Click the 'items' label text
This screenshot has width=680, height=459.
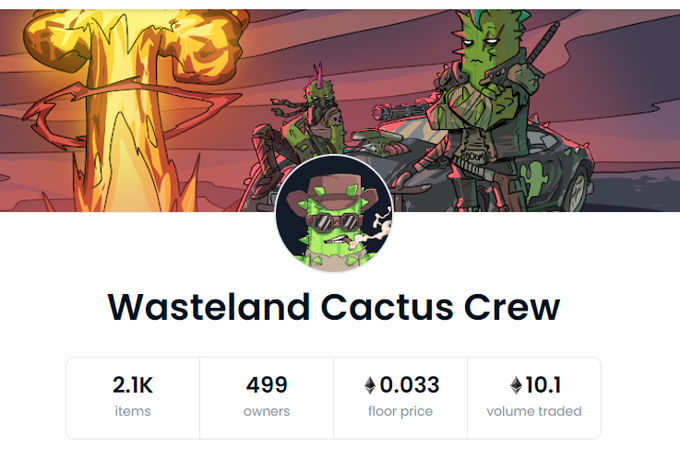133,411
